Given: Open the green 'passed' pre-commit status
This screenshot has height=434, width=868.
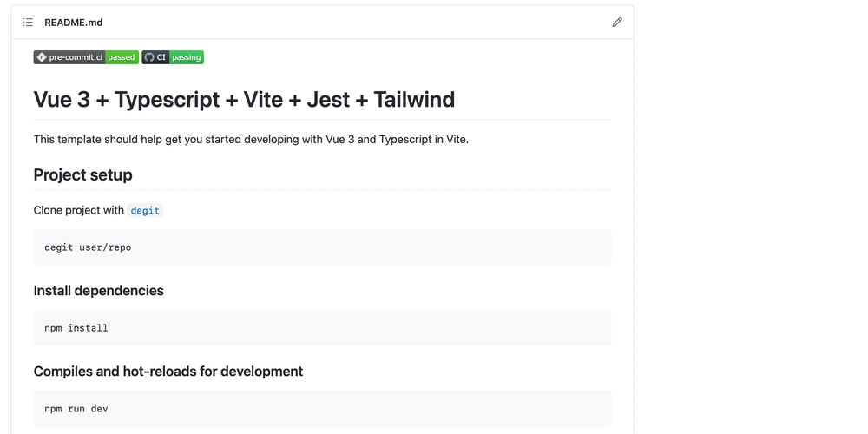Looking at the screenshot, I should tap(122, 57).
